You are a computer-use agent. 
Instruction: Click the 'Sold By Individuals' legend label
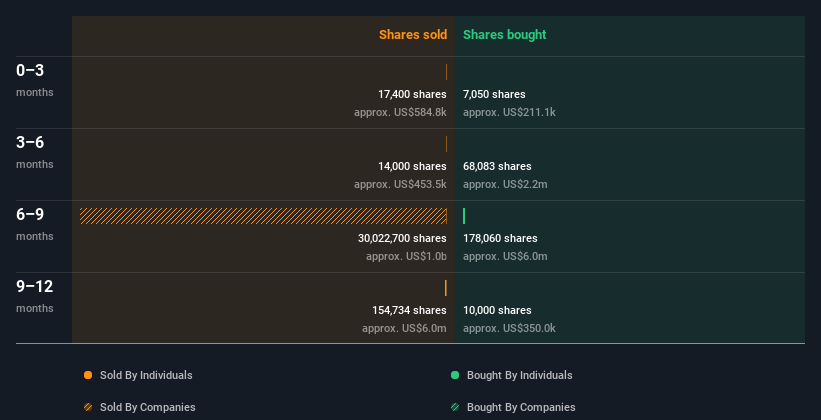click(x=146, y=375)
